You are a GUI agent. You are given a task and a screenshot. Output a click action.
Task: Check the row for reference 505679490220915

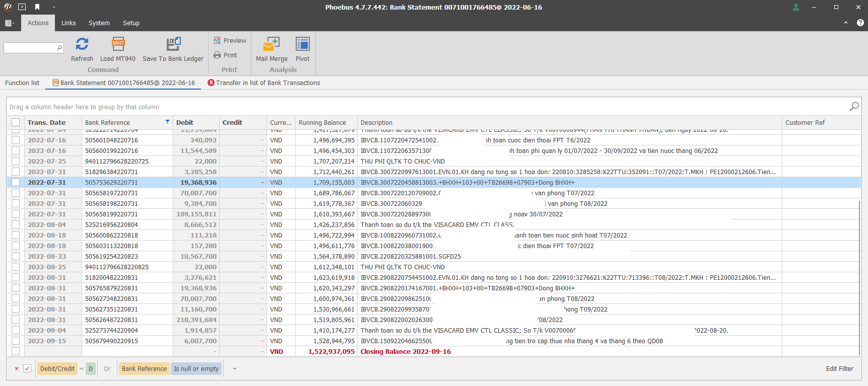[16, 341]
